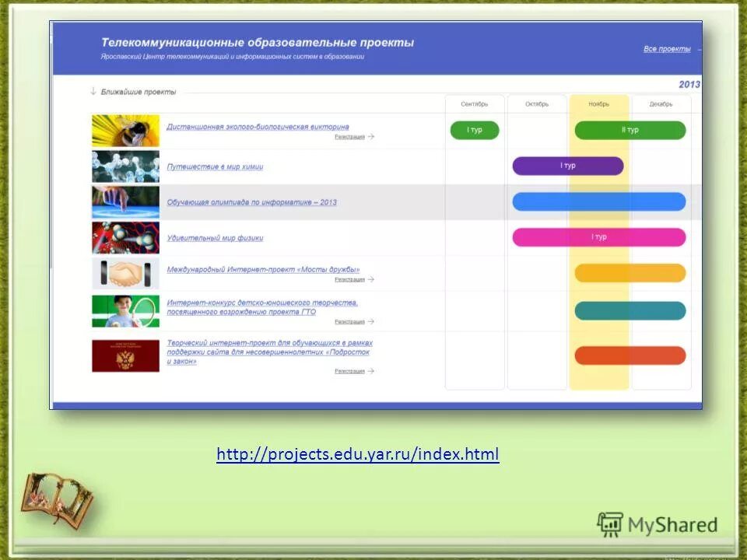747x560 pixels.
Task: Click the 'Ближайшие проекты' heading
Action: pos(139,92)
